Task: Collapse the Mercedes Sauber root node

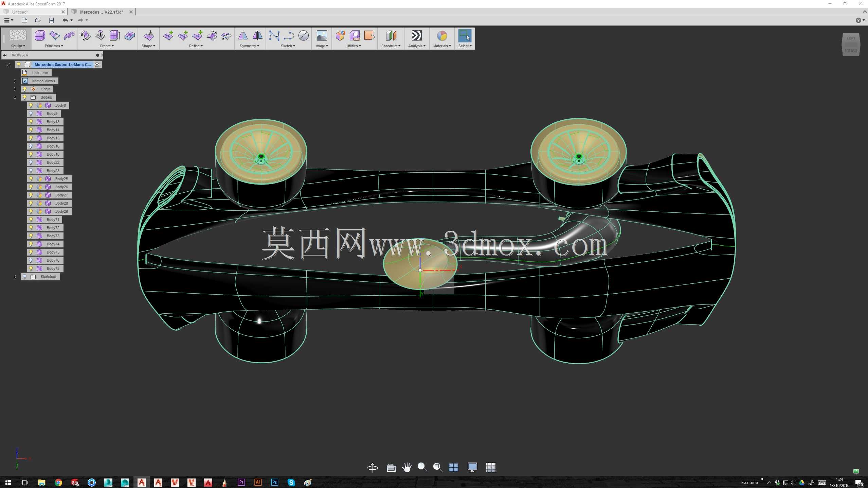Action: pyautogui.click(x=9, y=65)
